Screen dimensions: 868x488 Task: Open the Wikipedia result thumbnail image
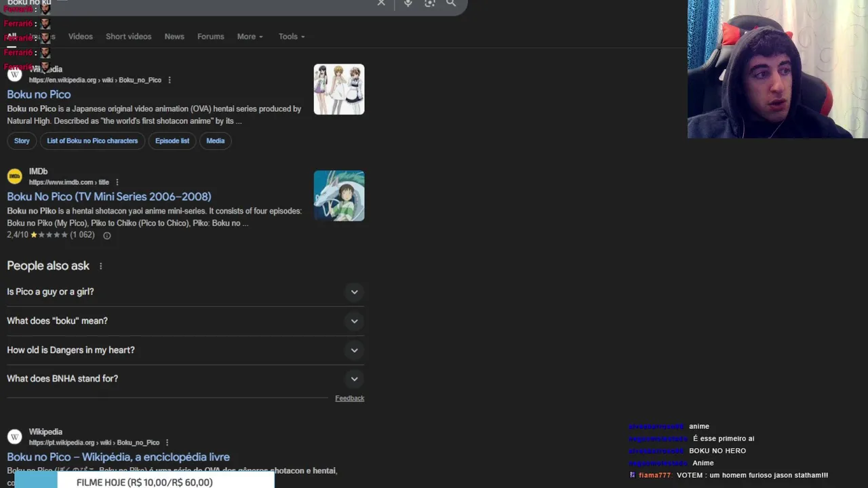click(339, 89)
